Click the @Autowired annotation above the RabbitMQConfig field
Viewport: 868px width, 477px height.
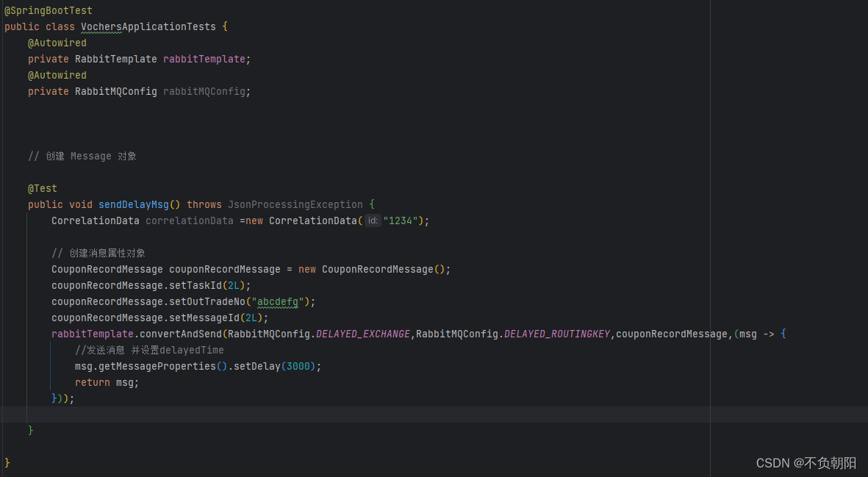(57, 75)
